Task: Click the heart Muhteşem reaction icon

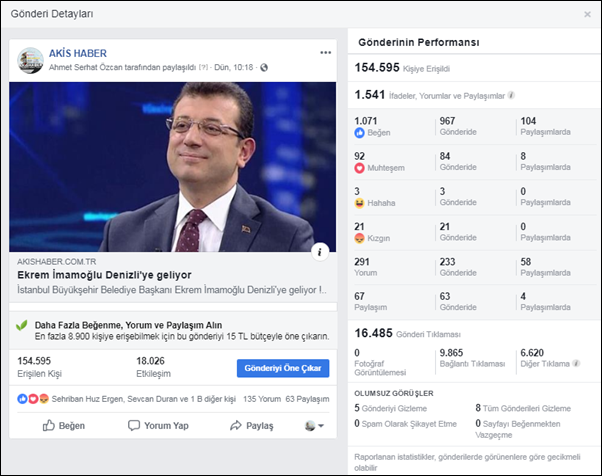Action: (359, 168)
